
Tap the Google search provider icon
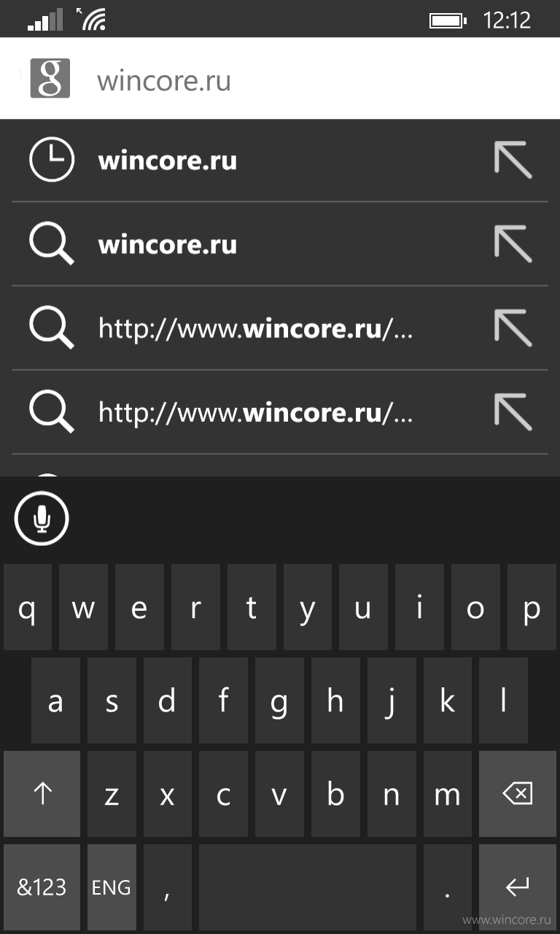point(50,78)
